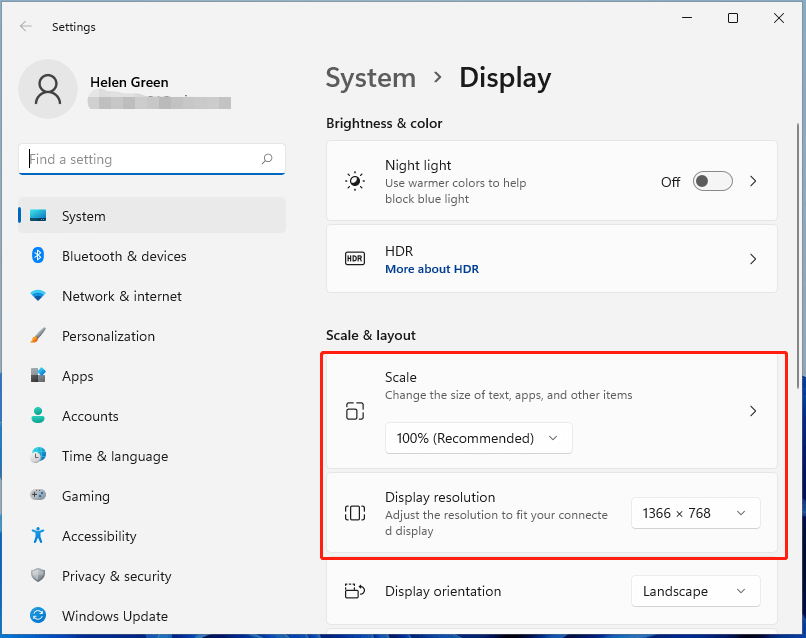Click the Gaming controller icon
The height and width of the screenshot is (638, 806).
coord(36,496)
